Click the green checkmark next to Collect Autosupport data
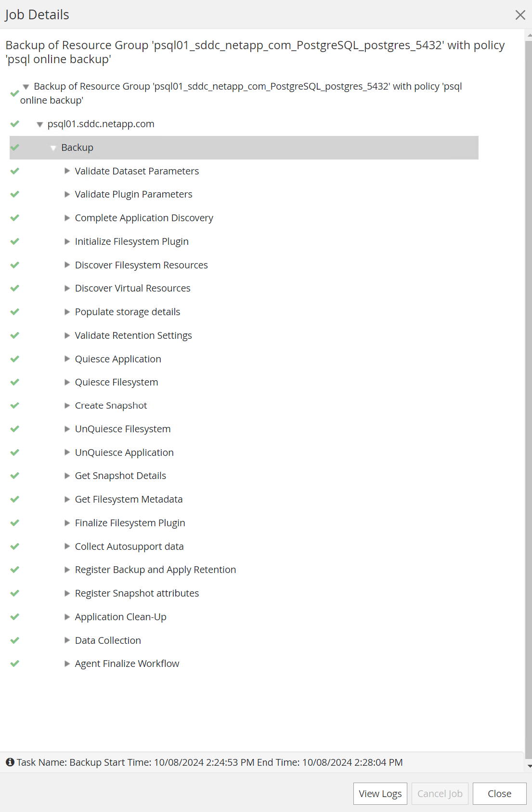The height and width of the screenshot is (812, 532). pos(15,546)
